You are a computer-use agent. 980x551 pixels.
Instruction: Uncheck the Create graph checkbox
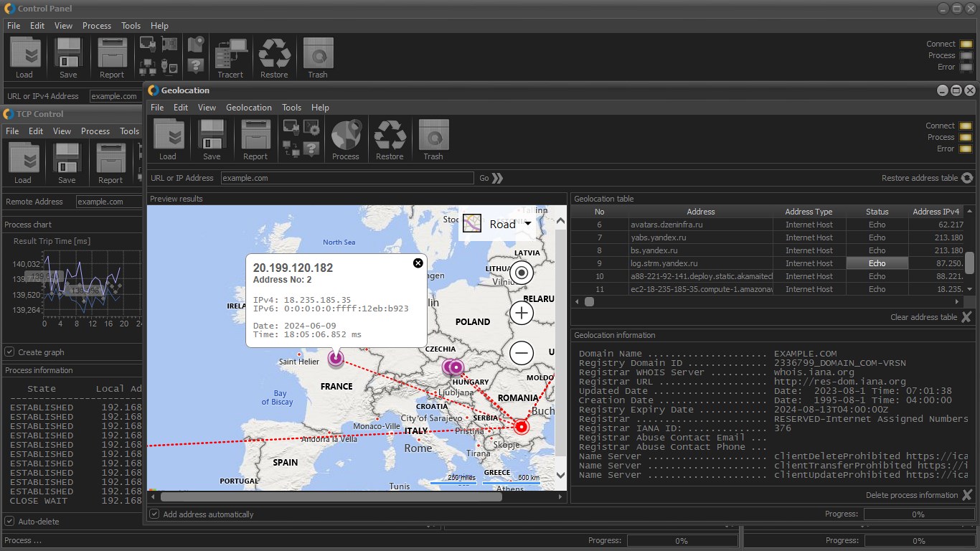(x=9, y=352)
